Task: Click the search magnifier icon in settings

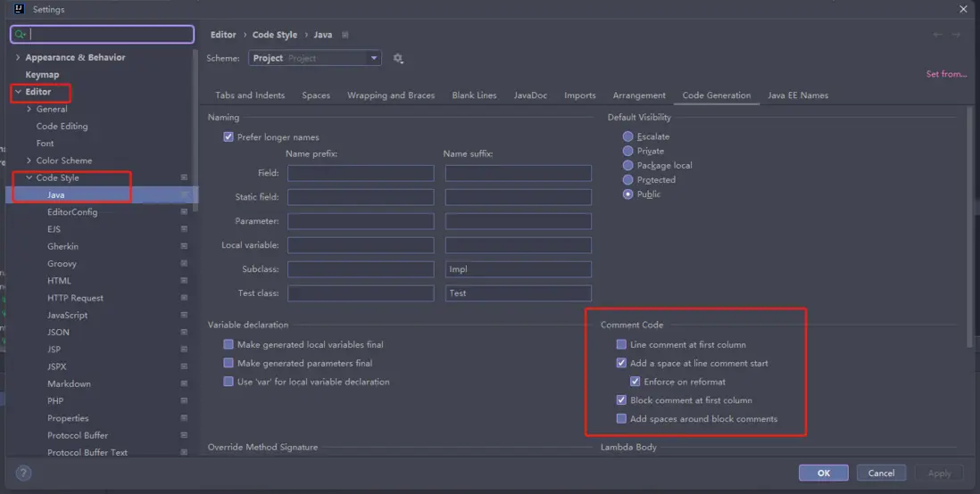Action: pos(21,35)
